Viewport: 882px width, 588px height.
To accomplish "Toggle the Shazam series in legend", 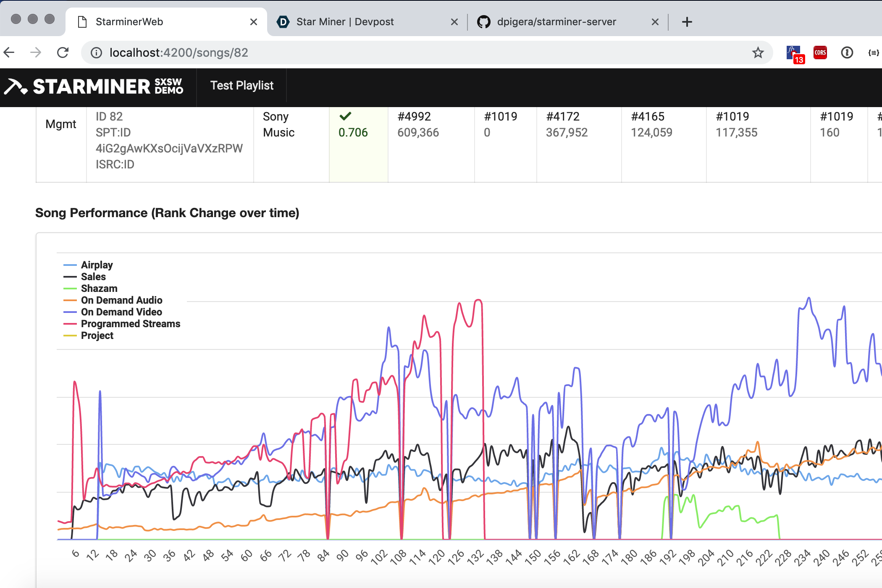I will click(x=99, y=289).
